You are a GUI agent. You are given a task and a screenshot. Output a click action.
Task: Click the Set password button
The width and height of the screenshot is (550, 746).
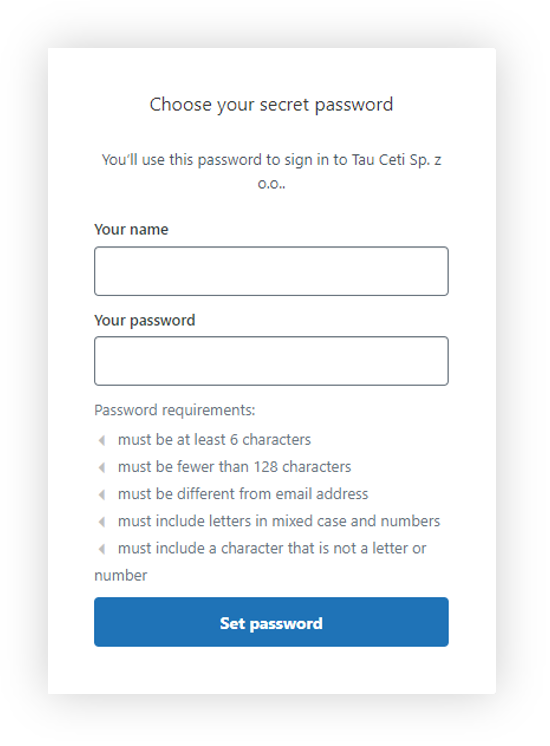271,622
